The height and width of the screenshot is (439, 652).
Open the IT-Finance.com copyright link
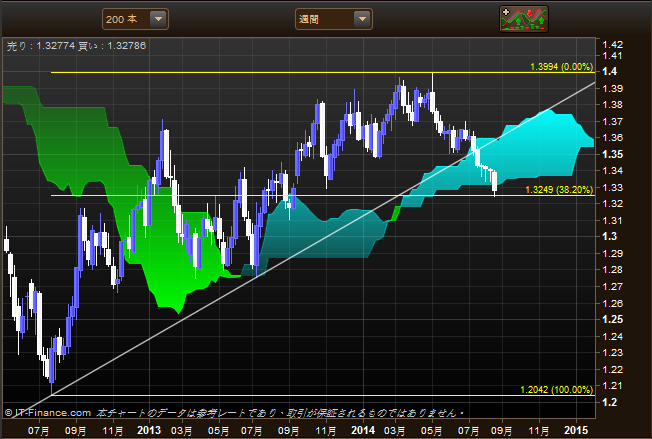pos(48,413)
